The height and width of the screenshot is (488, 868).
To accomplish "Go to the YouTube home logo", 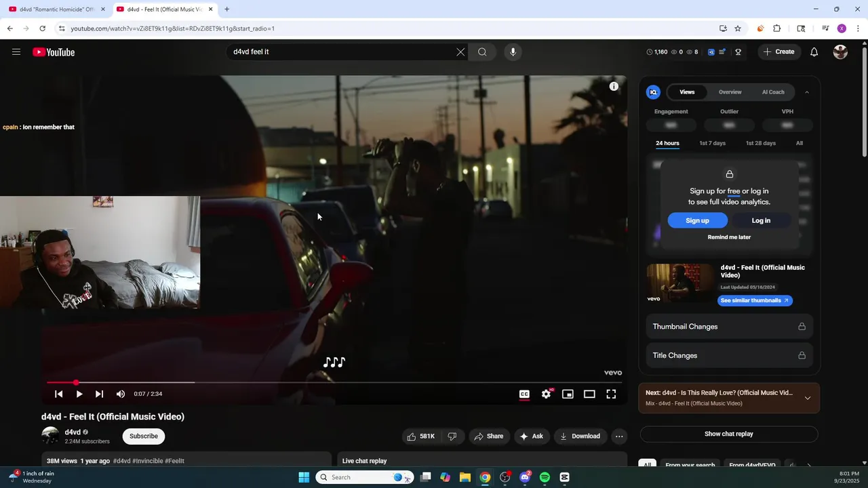I will pyautogui.click(x=54, y=52).
